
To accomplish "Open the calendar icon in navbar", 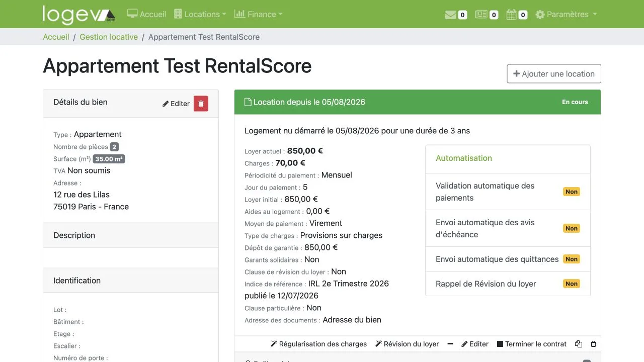I will 511,15.
